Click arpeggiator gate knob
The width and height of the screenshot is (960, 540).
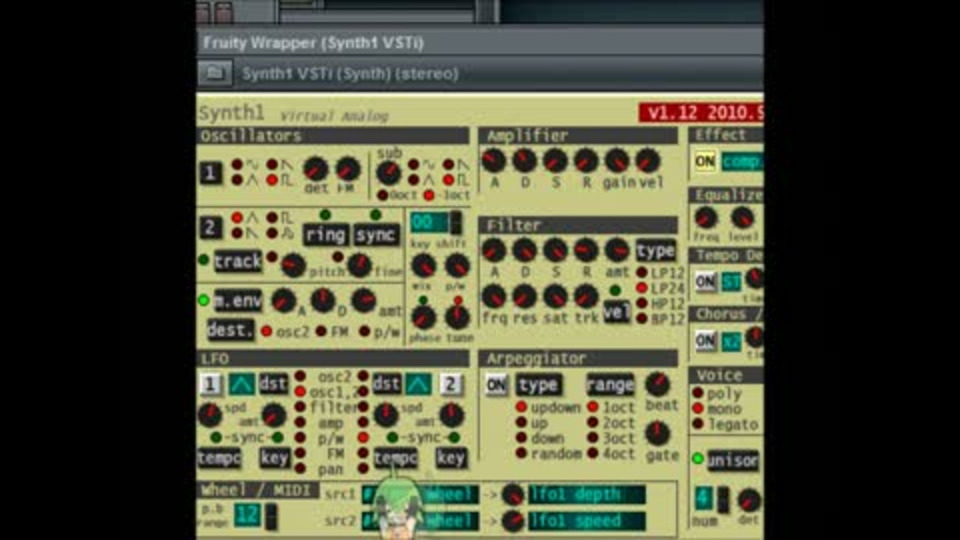(658, 433)
